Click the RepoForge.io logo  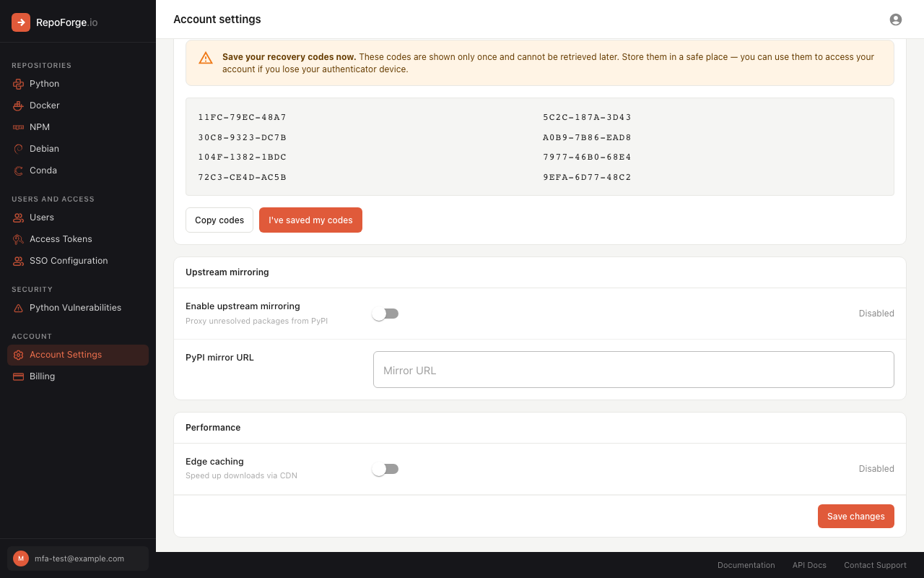[51, 22]
